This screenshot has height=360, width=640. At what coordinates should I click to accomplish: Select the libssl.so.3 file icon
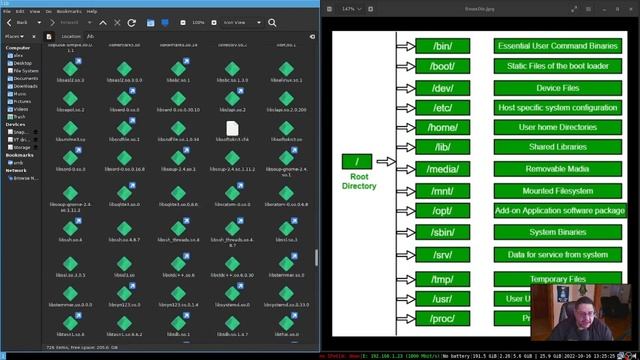pyautogui.click(x=286, y=229)
